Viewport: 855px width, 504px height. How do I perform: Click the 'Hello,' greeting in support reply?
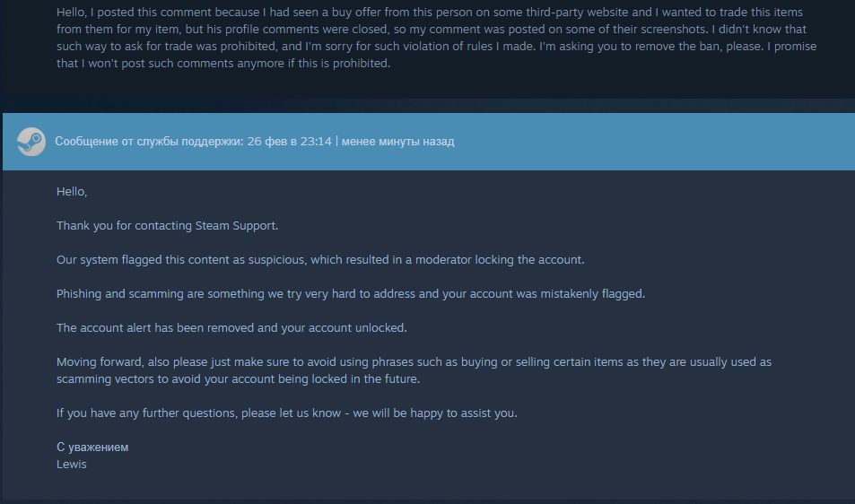pyautogui.click(x=72, y=192)
